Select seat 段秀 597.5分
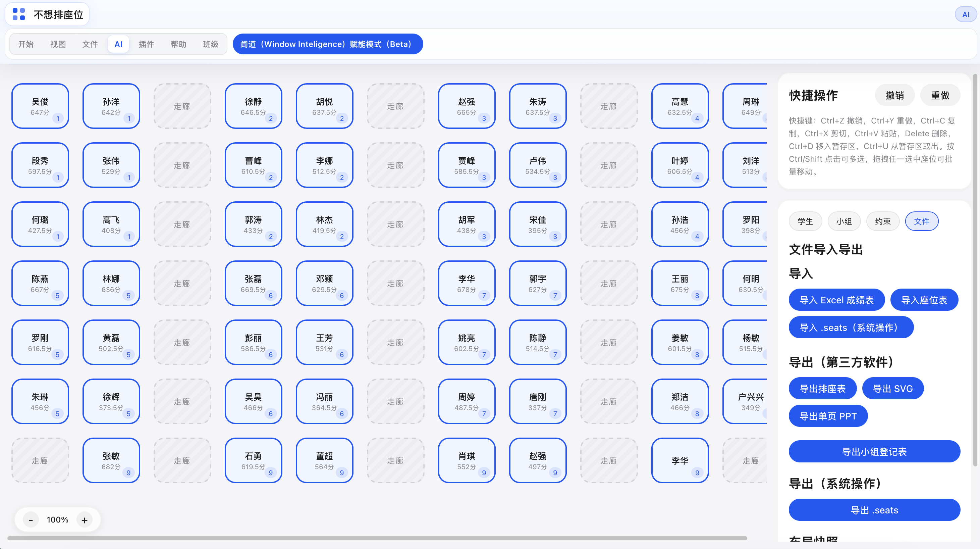This screenshot has width=980, height=549. pyautogui.click(x=40, y=165)
